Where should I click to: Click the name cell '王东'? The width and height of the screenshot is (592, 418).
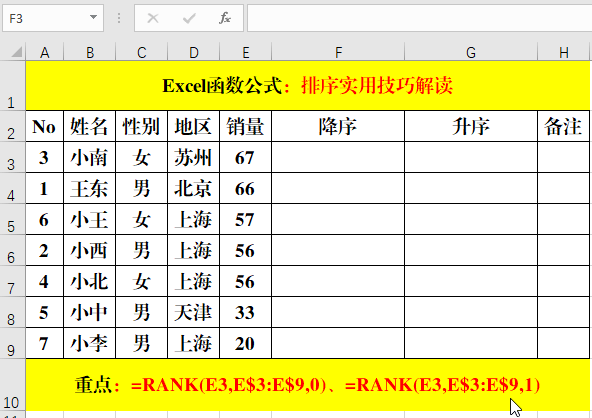click(x=89, y=188)
